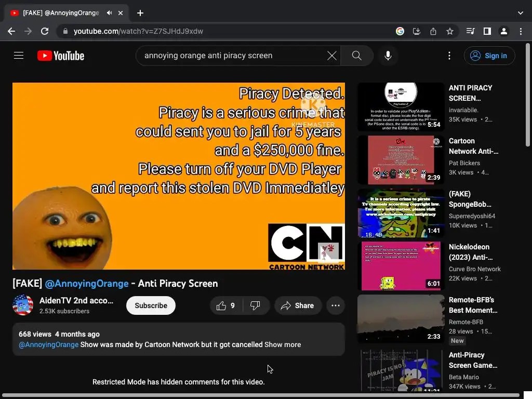
Task: Open more actions ellipsis under video
Action: point(336,305)
